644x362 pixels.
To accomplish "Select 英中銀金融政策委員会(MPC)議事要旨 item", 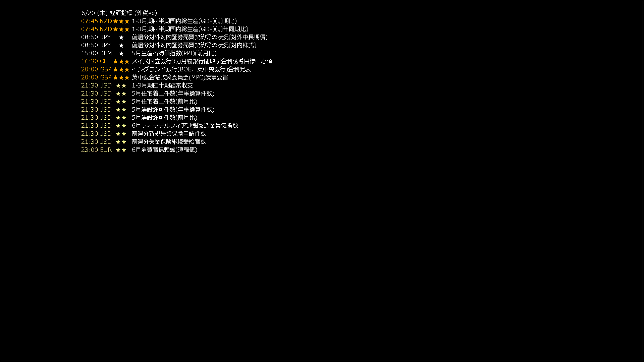I will (x=180, y=77).
